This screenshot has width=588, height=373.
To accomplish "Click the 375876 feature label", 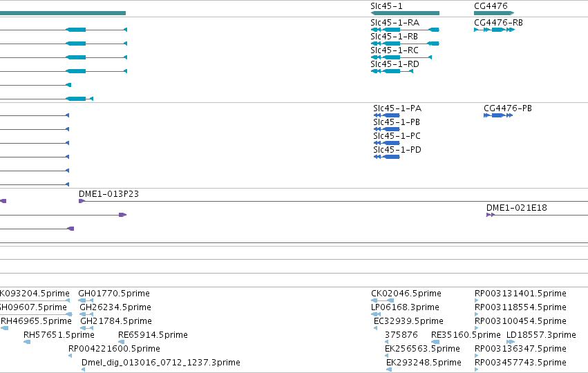I will point(401,335).
